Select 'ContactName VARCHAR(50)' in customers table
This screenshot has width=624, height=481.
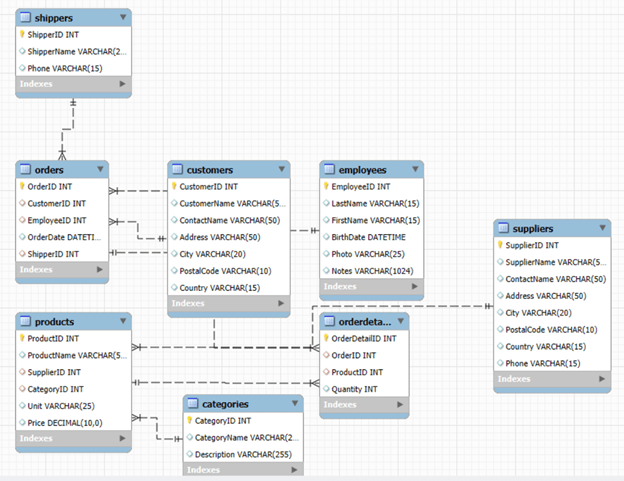pyautogui.click(x=230, y=220)
